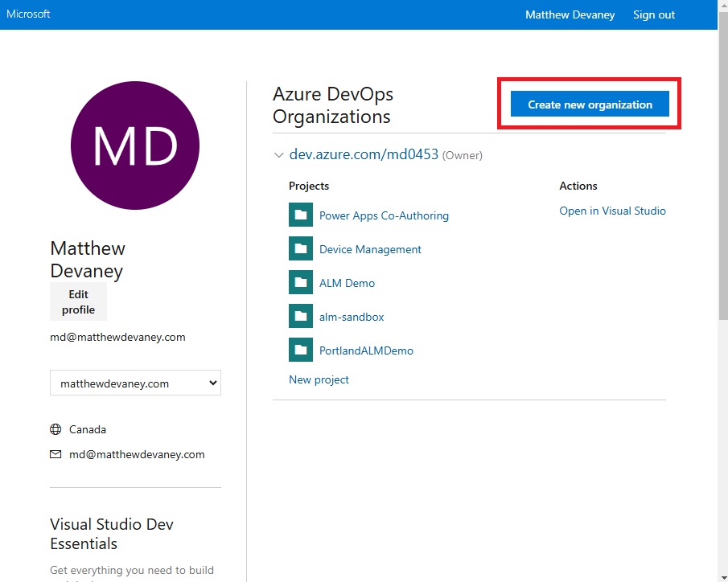Click the New project link
Screen dimensions: 728x582
(x=319, y=379)
